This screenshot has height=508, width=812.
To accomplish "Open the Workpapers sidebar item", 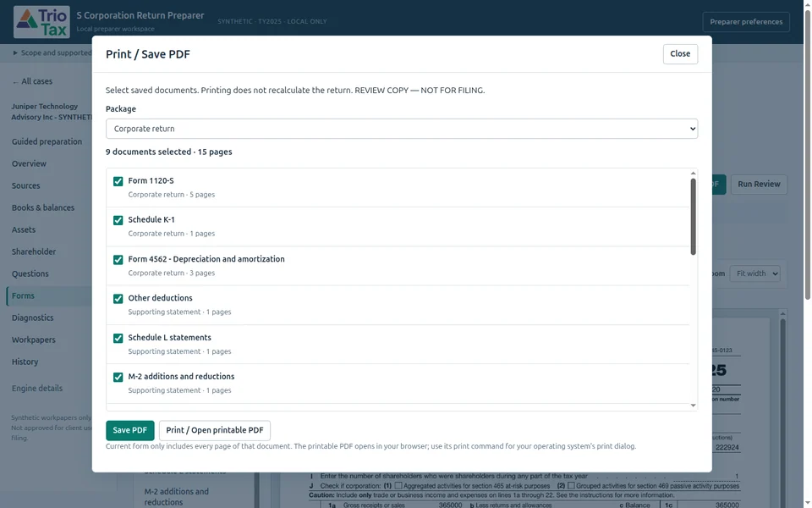I will (x=34, y=340).
